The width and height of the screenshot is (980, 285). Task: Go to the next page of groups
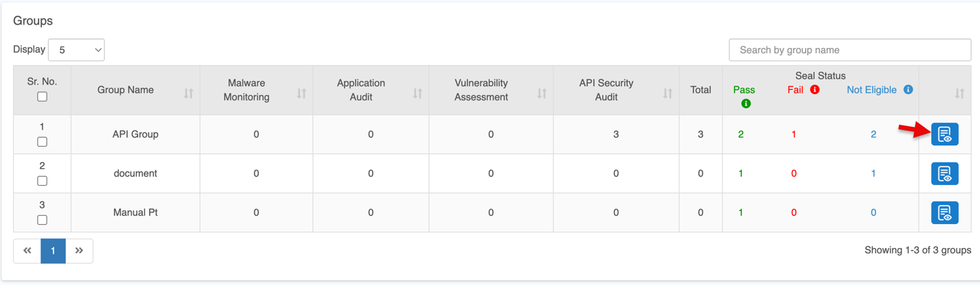(79, 251)
